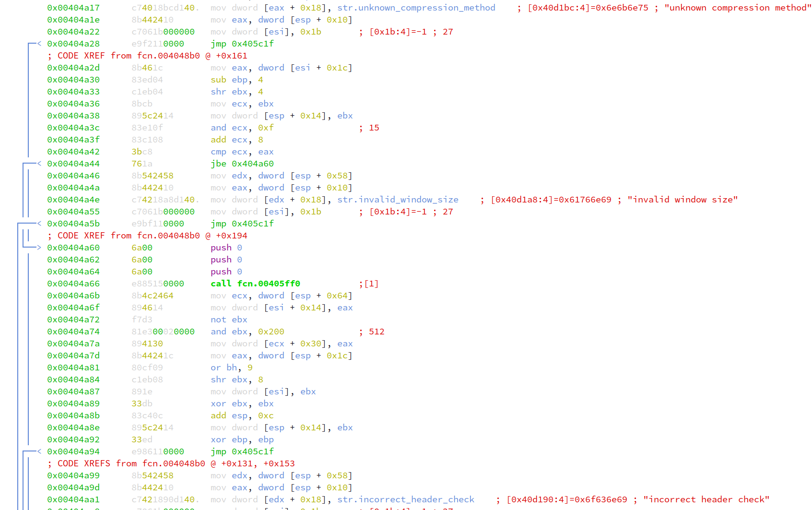Click the jbe 0x404a60 branch instruction
Viewport: 812px width, 510px height.
[x=242, y=163]
